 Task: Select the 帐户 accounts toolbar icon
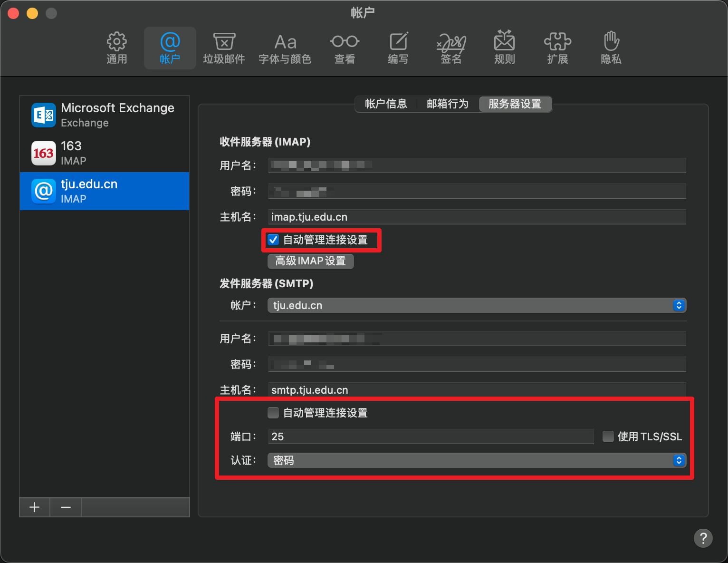[x=170, y=48]
